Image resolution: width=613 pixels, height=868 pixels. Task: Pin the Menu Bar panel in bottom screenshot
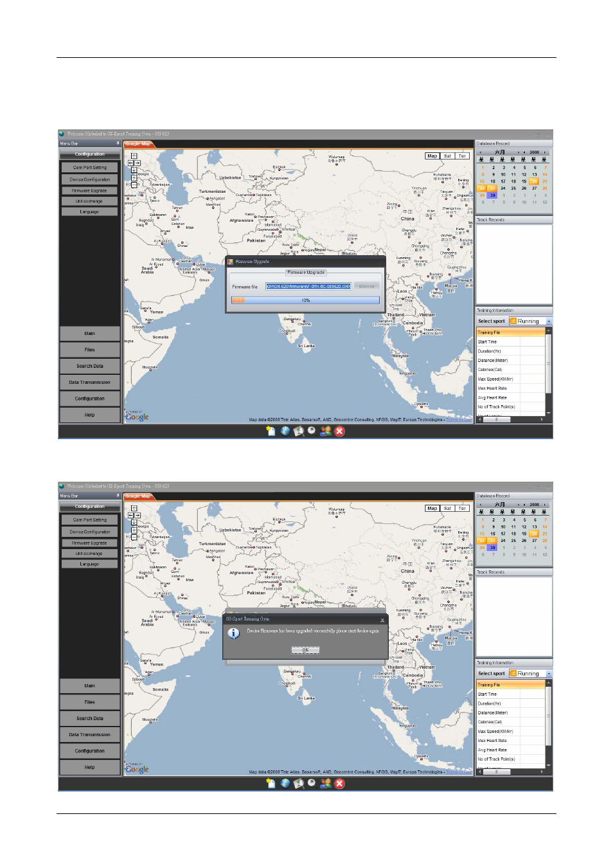click(118, 496)
